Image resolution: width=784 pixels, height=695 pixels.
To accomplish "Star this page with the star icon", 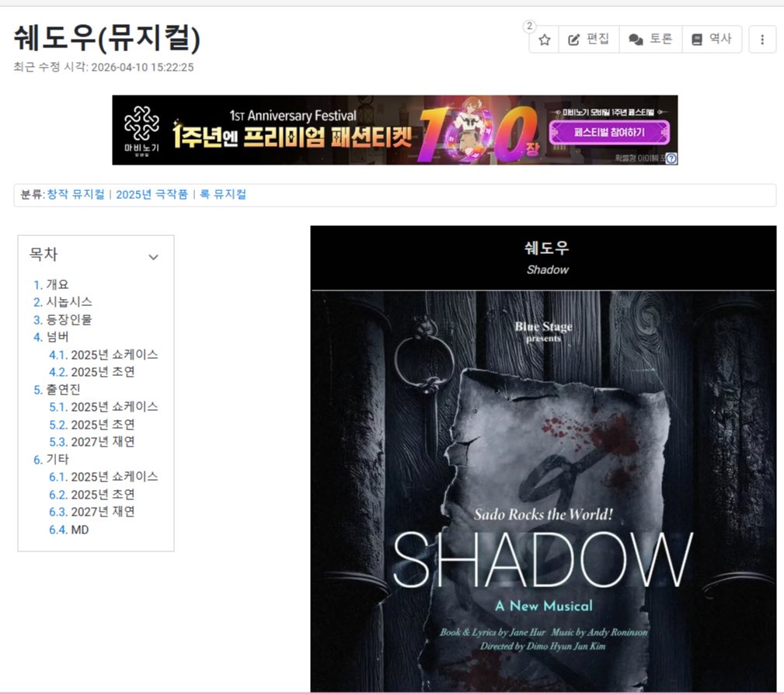I will 544,40.
